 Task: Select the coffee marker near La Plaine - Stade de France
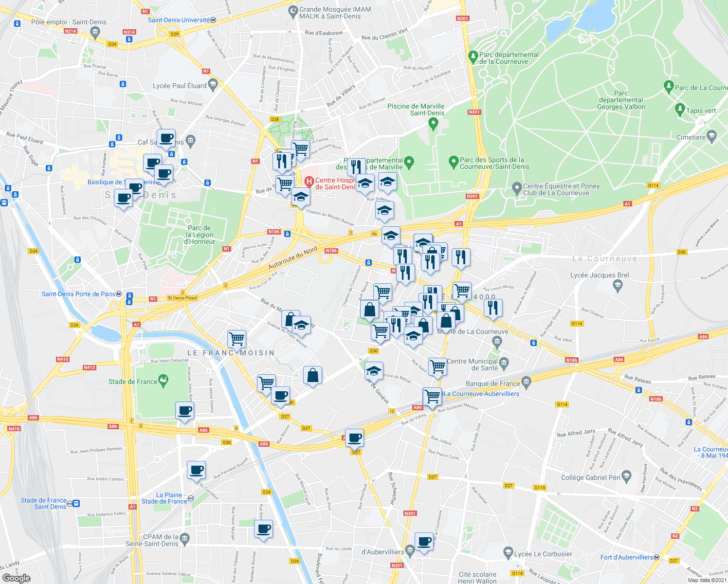click(197, 470)
